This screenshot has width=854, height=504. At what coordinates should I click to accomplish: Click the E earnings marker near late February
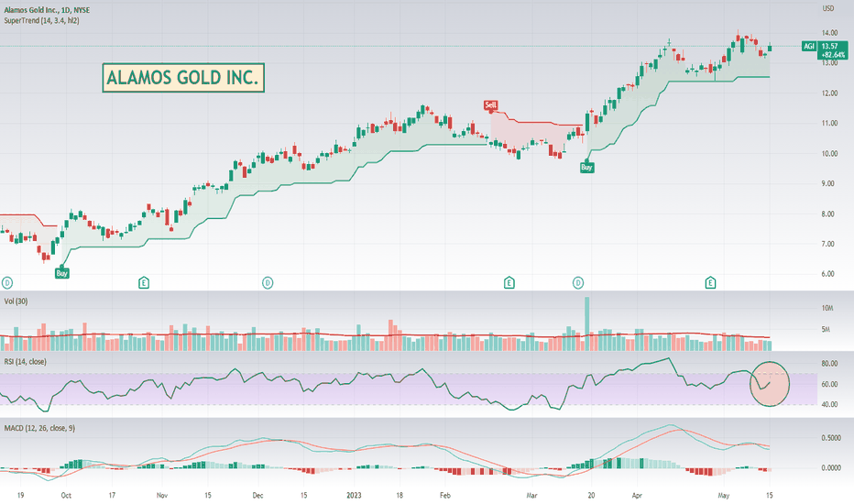click(x=509, y=283)
